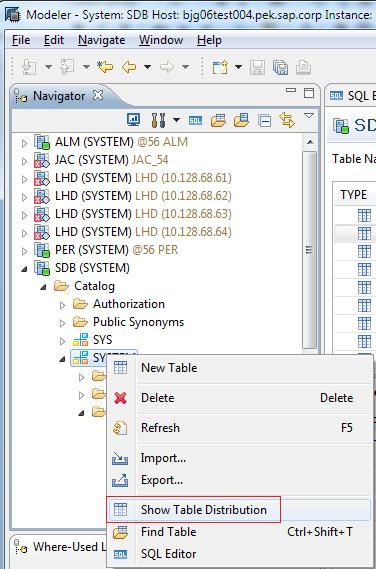Image resolution: width=376 pixels, height=569 pixels.
Task: Click the Last Edit Location arrow icon
Action: 105,67
